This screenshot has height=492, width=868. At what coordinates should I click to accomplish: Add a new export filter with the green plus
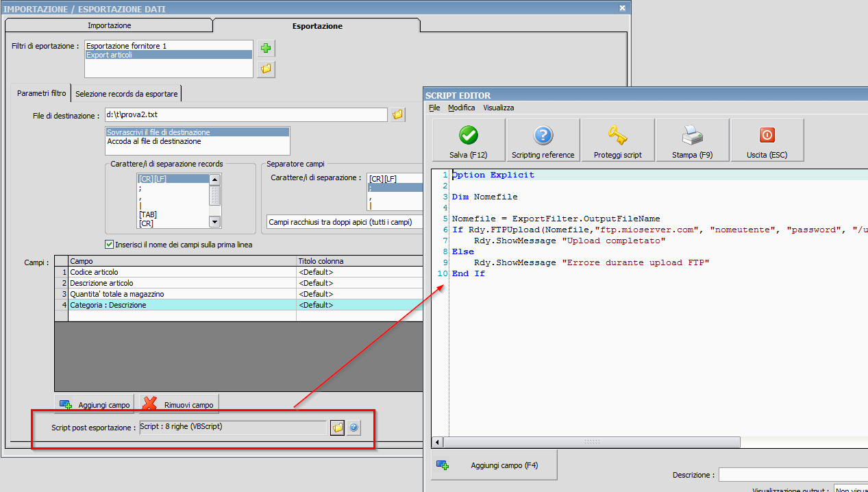click(x=266, y=48)
